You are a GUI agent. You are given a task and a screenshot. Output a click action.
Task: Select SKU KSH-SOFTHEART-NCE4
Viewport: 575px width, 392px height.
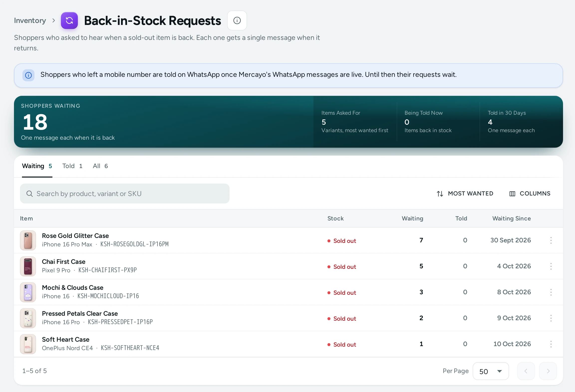pyautogui.click(x=130, y=348)
